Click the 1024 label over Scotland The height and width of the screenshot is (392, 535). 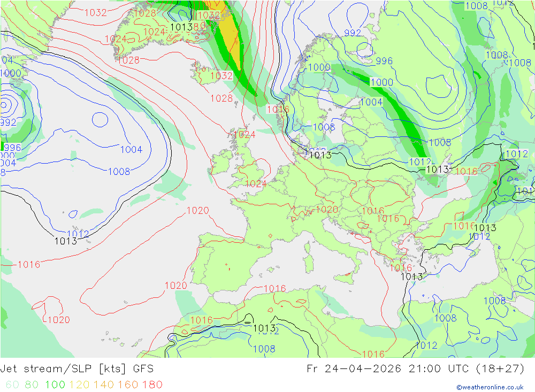tap(244, 134)
